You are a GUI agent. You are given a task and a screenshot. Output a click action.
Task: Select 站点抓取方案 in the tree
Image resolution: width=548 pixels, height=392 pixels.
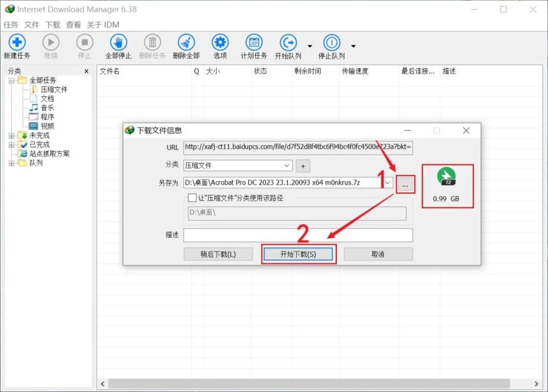(49, 153)
